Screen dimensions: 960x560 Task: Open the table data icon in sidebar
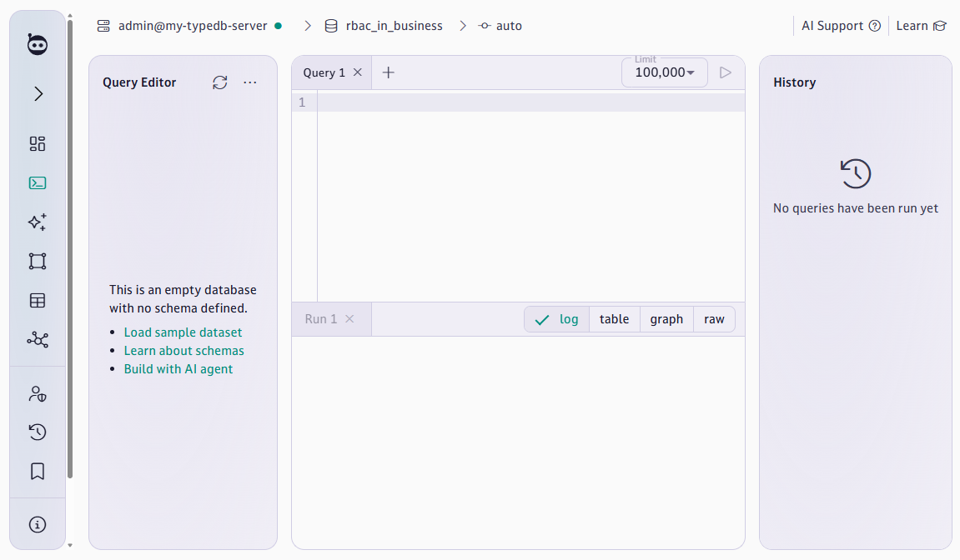pos(38,301)
